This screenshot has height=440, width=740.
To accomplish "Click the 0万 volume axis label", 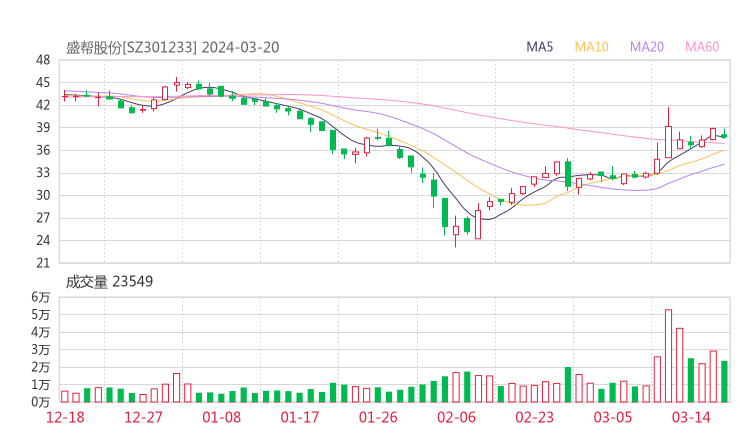I will [41, 402].
